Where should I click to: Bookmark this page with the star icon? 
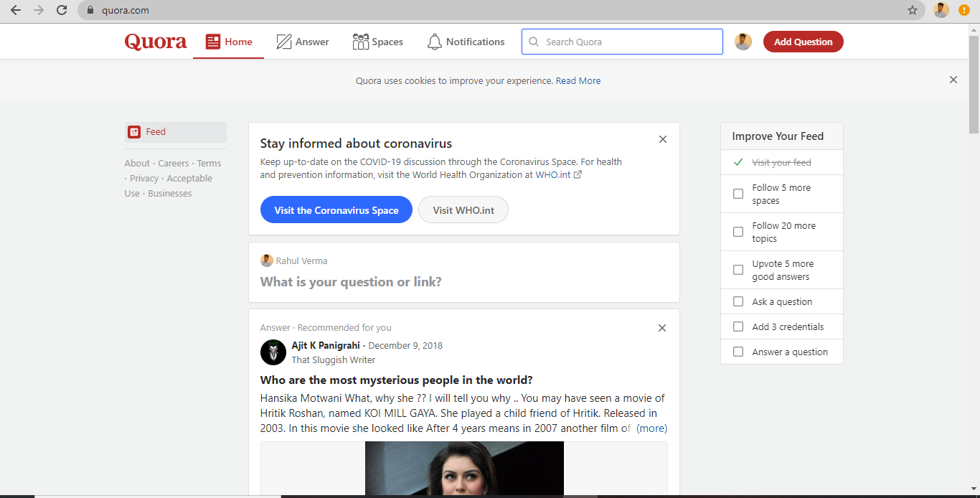point(913,10)
